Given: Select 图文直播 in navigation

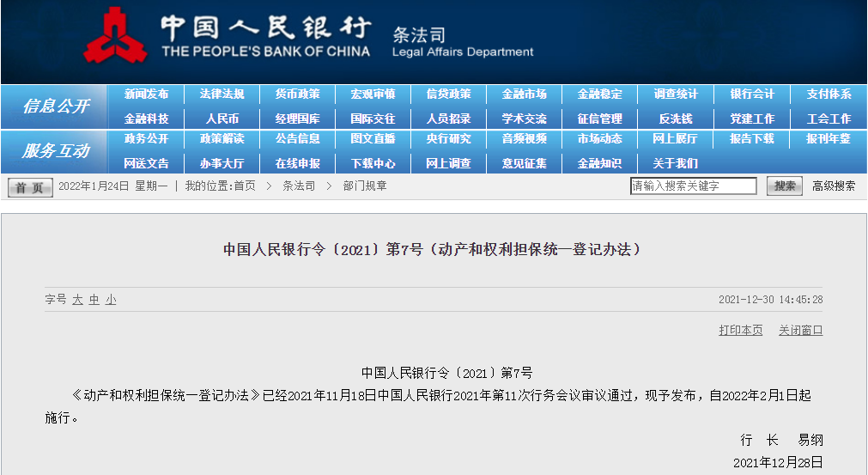Looking at the screenshot, I should (373, 138).
